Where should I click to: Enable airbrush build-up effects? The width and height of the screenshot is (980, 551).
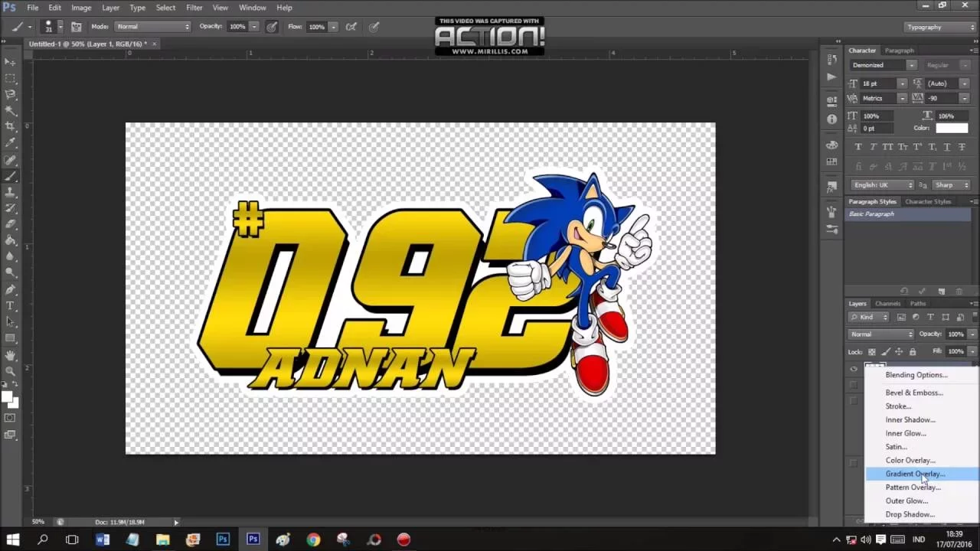coord(351,27)
